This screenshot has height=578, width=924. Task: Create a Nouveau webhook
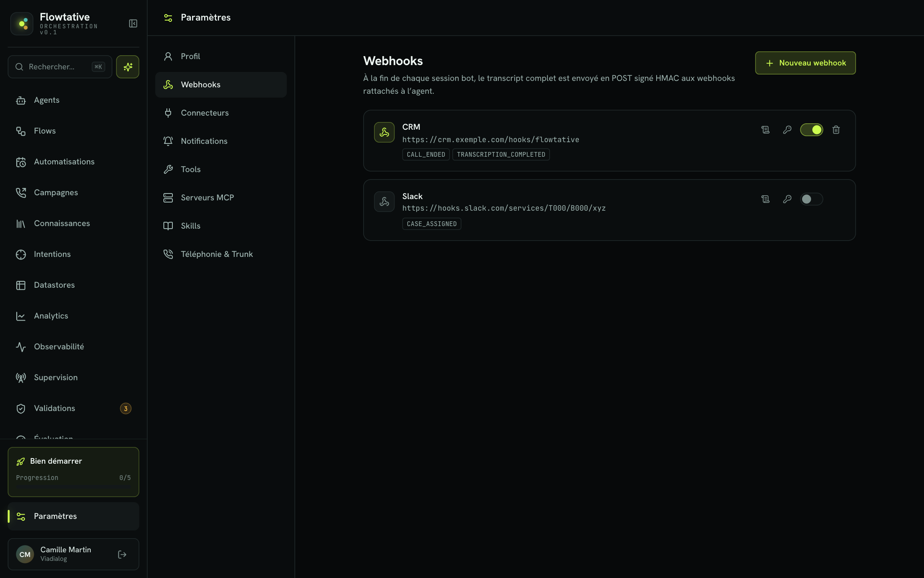click(x=805, y=63)
